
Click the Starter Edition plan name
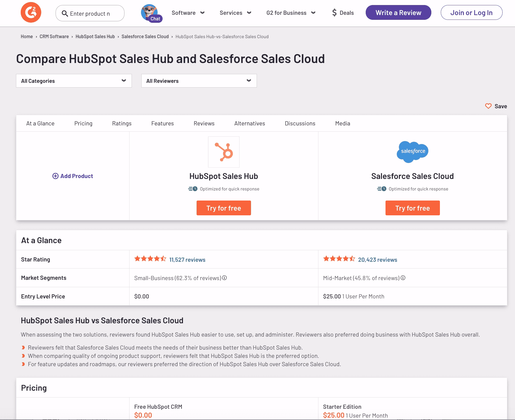pos(342,407)
